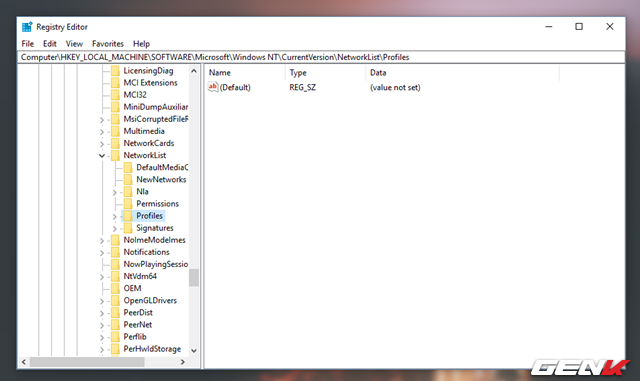Click tree scroll down arrow
640x381 pixels.
tap(194, 350)
